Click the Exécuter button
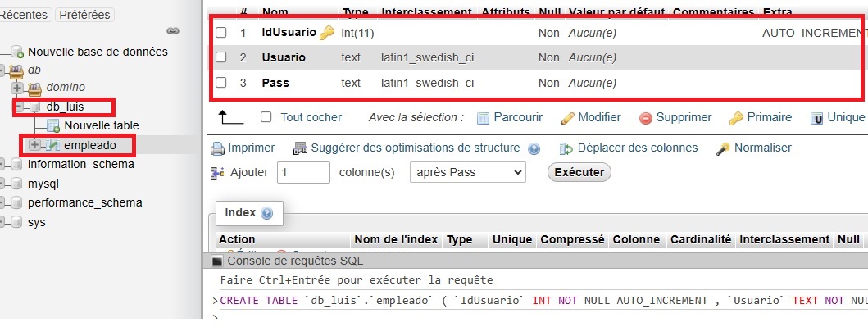 point(579,172)
